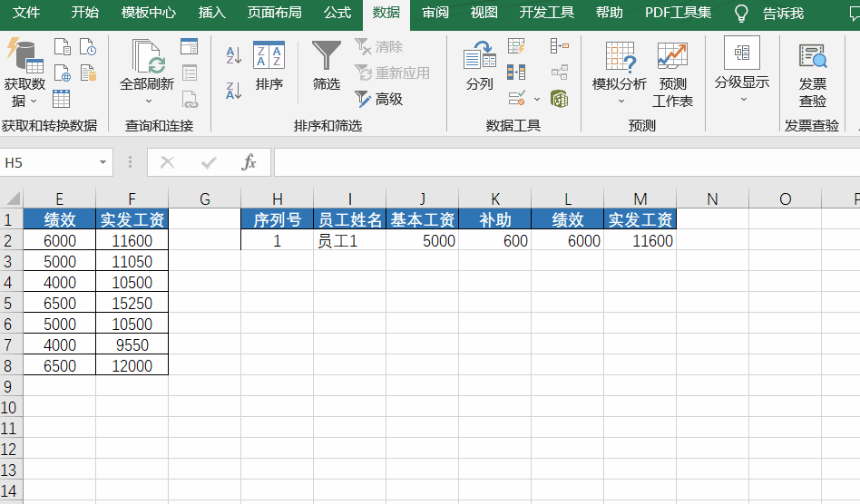Click the Edit Links chain icon
The width and height of the screenshot is (860, 504).
[x=190, y=99]
